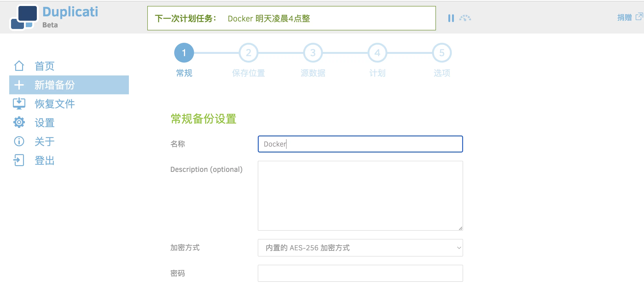Click the restore icon beside 恢复文件
Image resolution: width=644 pixels, height=288 pixels.
pos(19,104)
